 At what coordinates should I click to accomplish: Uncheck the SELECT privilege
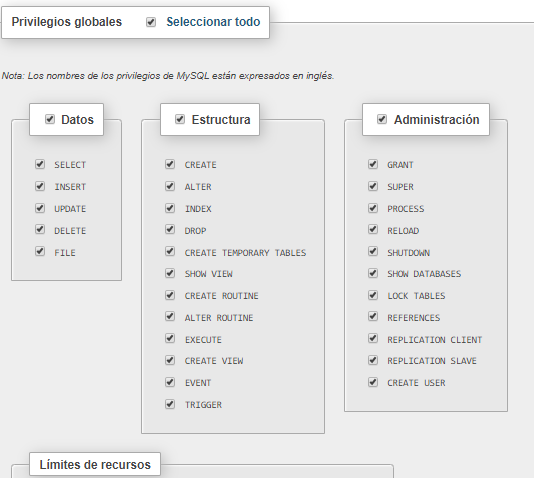click(40, 164)
